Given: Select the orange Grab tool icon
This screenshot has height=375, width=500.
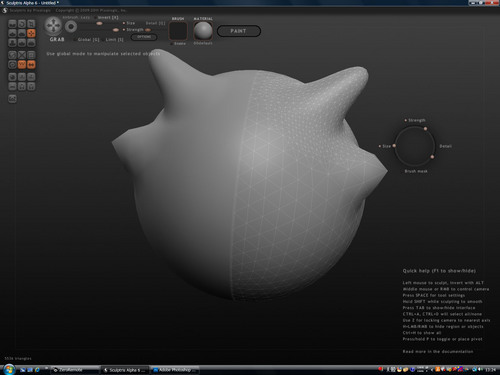Looking at the screenshot, I should (31, 33).
